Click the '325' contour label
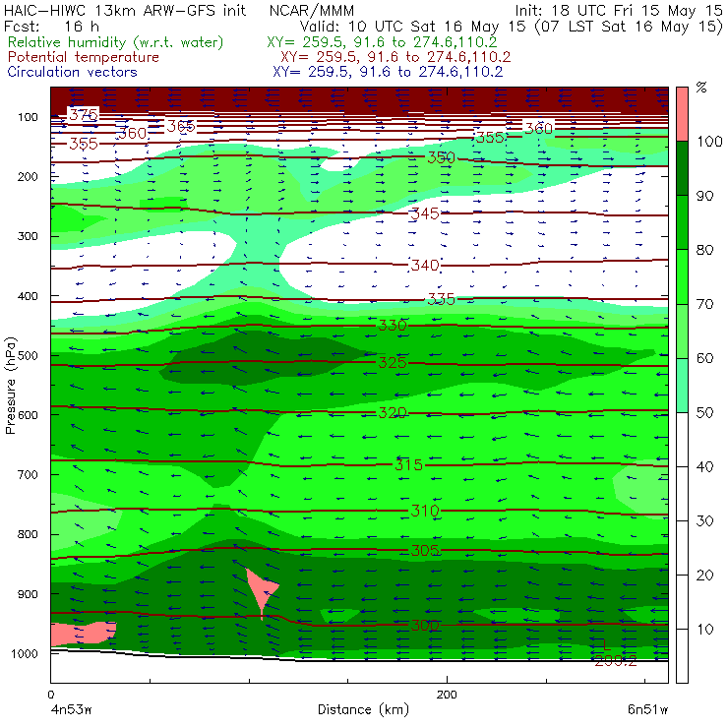 pos(393,362)
